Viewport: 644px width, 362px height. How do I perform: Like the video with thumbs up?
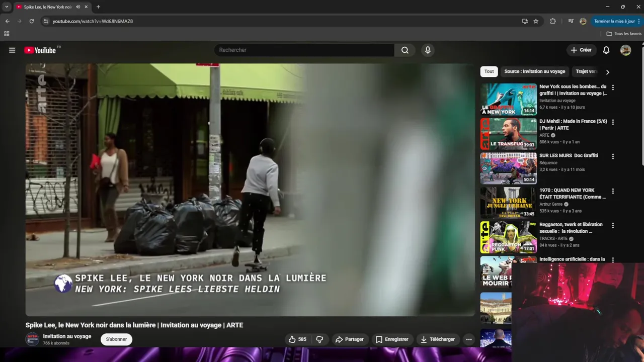click(297, 339)
